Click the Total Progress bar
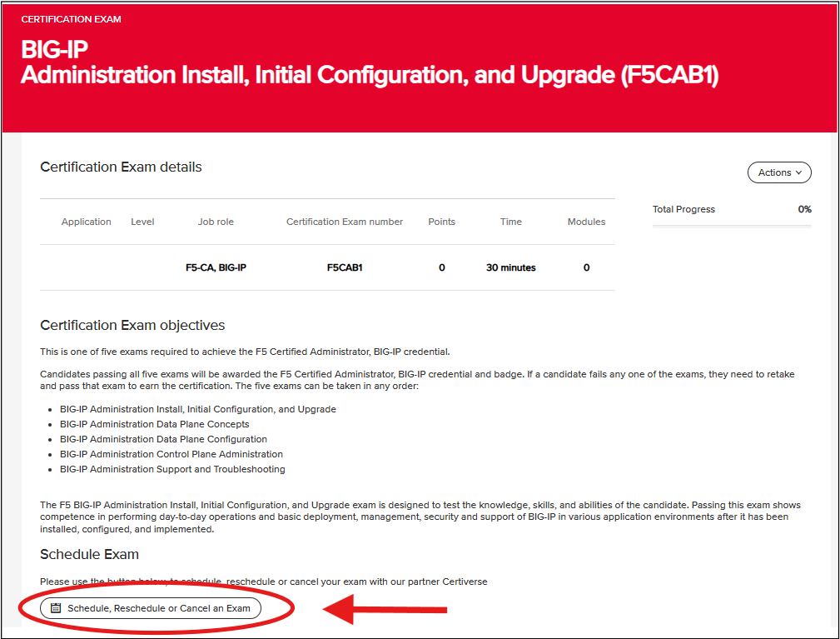The image size is (840, 639). tap(732, 227)
